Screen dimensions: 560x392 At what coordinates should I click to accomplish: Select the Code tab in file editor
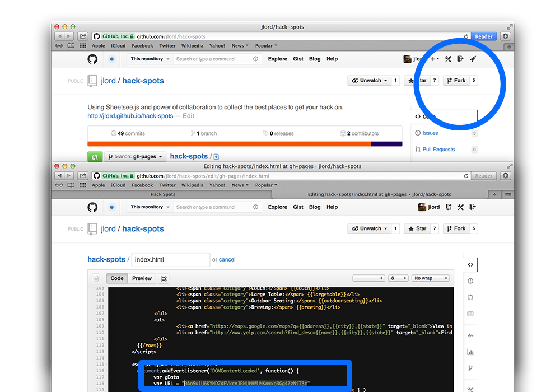pos(117,278)
